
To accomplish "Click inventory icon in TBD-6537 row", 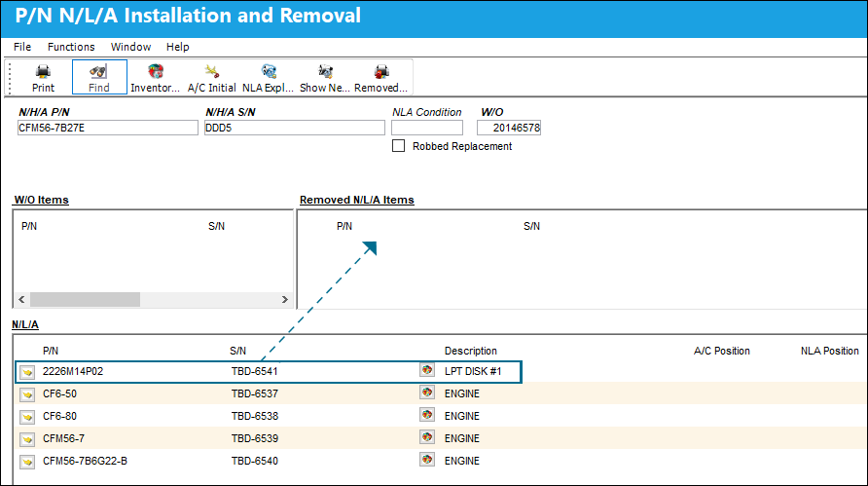I will pos(427,393).
